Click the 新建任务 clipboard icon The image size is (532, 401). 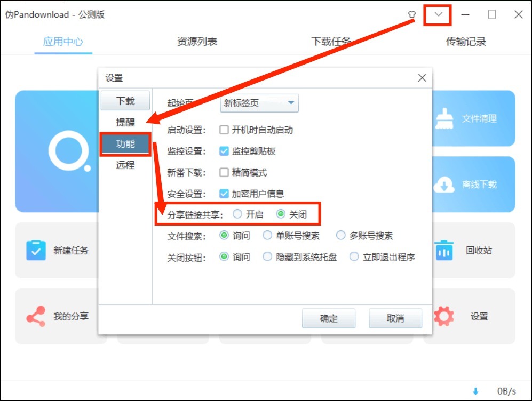point(36,250)
